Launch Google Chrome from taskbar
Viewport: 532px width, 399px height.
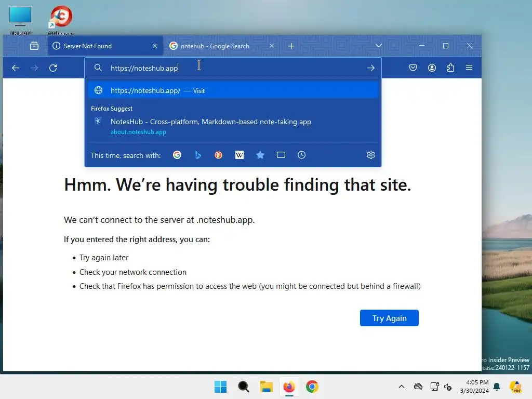[x=312, y=387]
